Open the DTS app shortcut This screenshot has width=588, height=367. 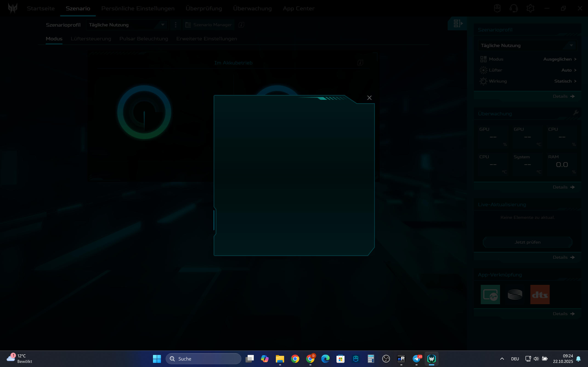click(540, 295)
